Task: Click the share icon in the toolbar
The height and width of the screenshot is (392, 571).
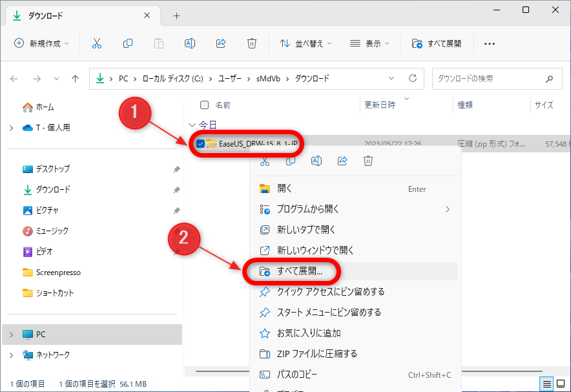Action: [x=221, y=43]
